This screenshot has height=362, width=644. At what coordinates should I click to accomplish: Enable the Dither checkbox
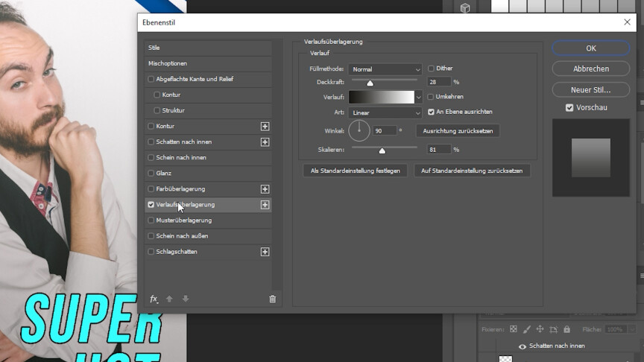click(x=431, y=69)
